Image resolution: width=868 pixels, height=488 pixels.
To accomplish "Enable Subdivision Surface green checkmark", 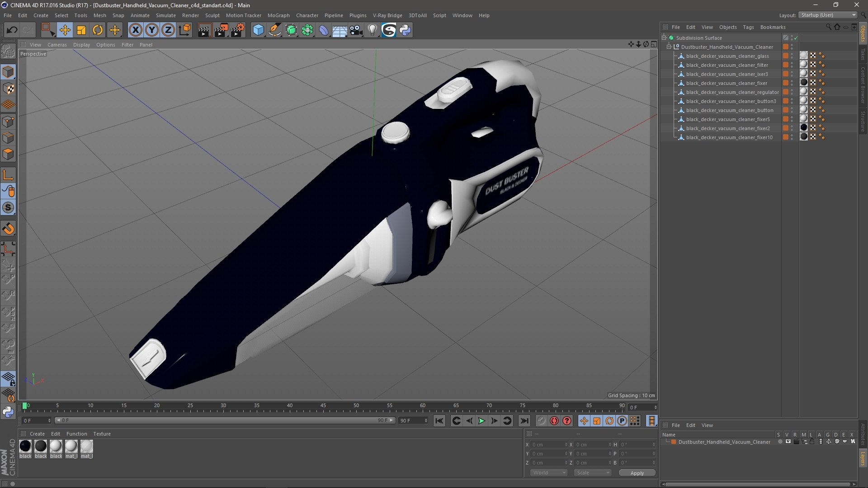I will coord(796,38).
